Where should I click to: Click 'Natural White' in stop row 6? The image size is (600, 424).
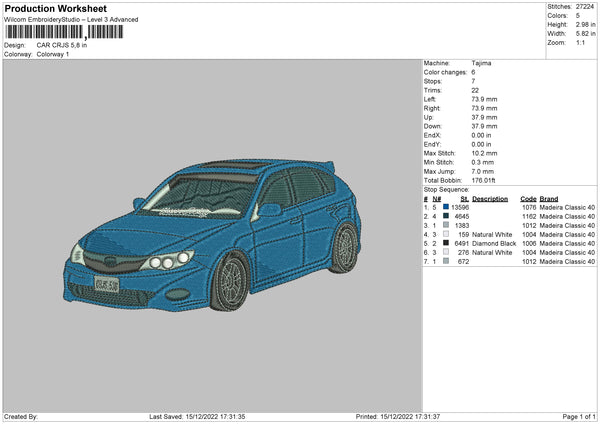[x=492, y=253]
